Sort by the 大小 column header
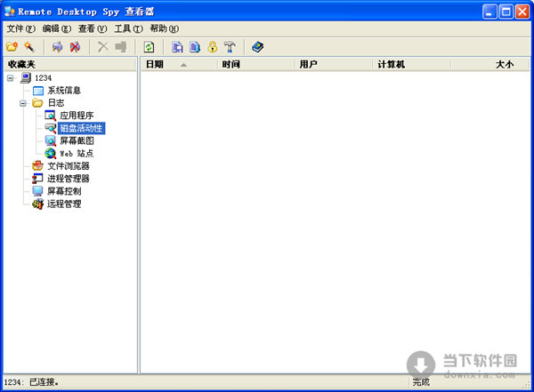534x392 pixels. 489,64
